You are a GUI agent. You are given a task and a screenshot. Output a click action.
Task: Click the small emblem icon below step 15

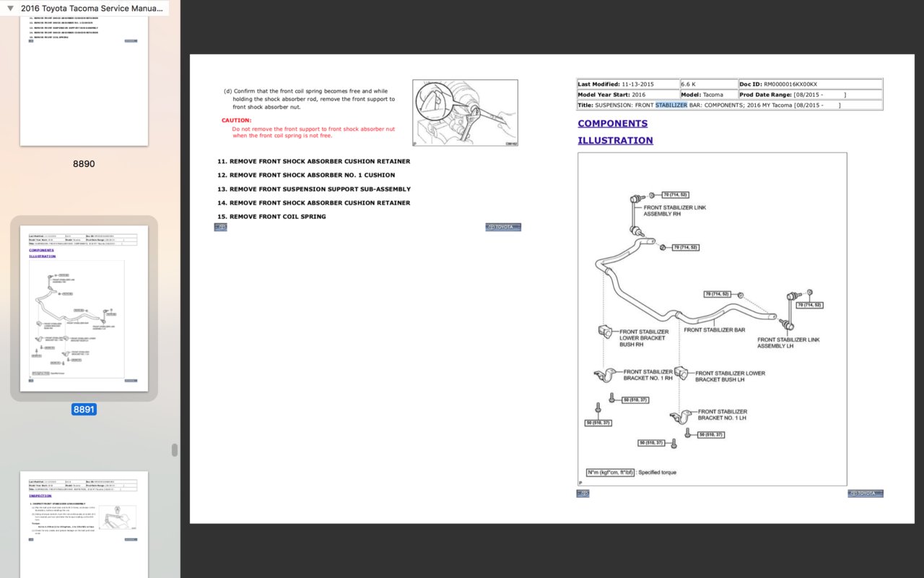pos(221,227)
